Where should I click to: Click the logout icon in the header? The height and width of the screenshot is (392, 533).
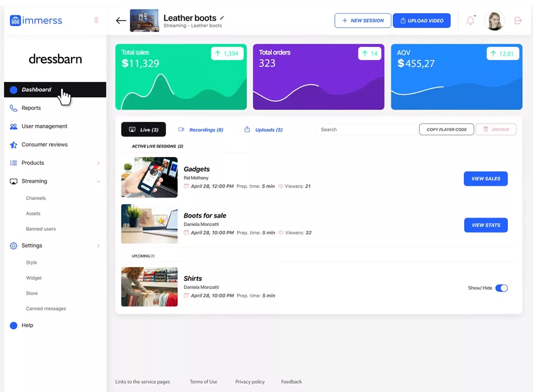(x=518, y=20)
